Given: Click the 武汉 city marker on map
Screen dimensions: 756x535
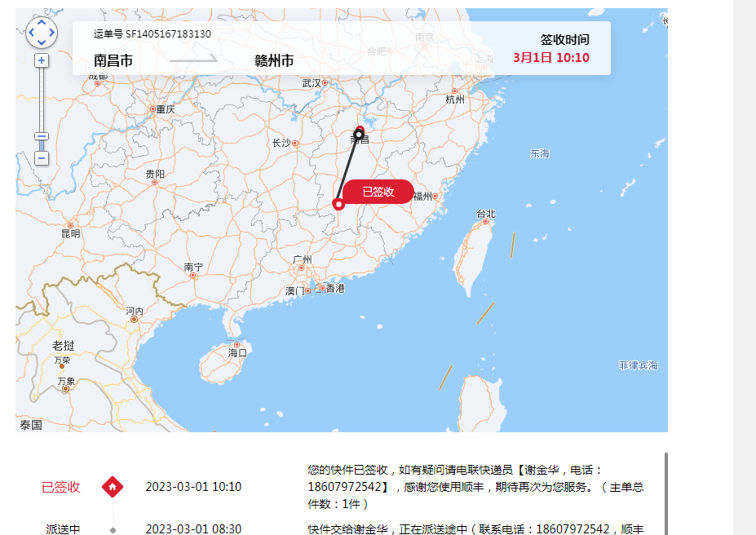Looking at the screenshot, I should coord(325,83).
